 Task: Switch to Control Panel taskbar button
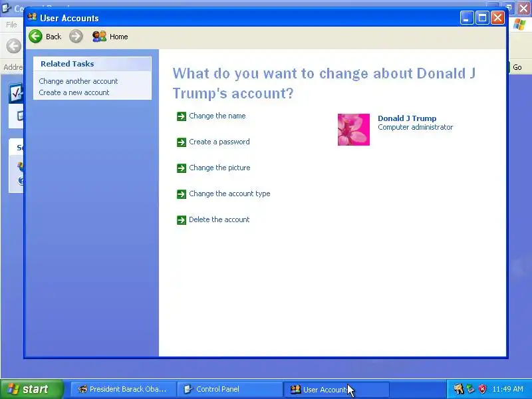[230, 389]
